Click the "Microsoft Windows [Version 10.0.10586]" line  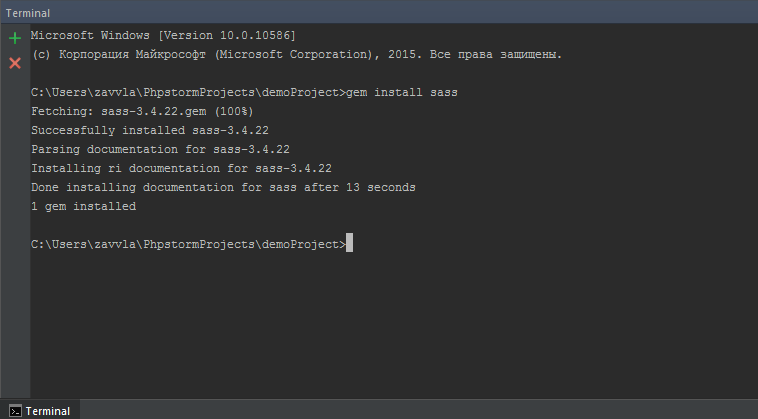[163, 35]
